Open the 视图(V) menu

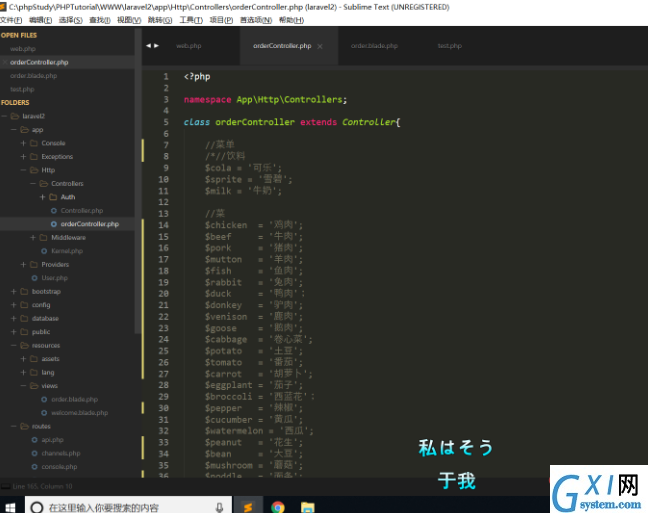pos(129,20)
